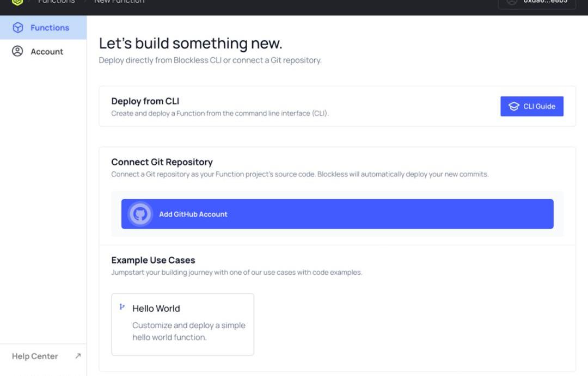588x376 pixels.
Task: Switch to Account sidebar item label
Action: tap(47, 52)
